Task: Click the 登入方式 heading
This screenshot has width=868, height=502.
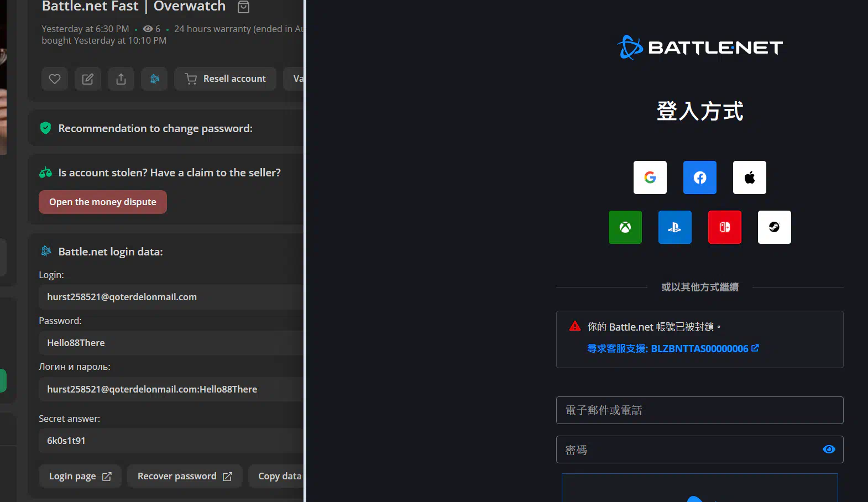Action: (x=700, y=111)
